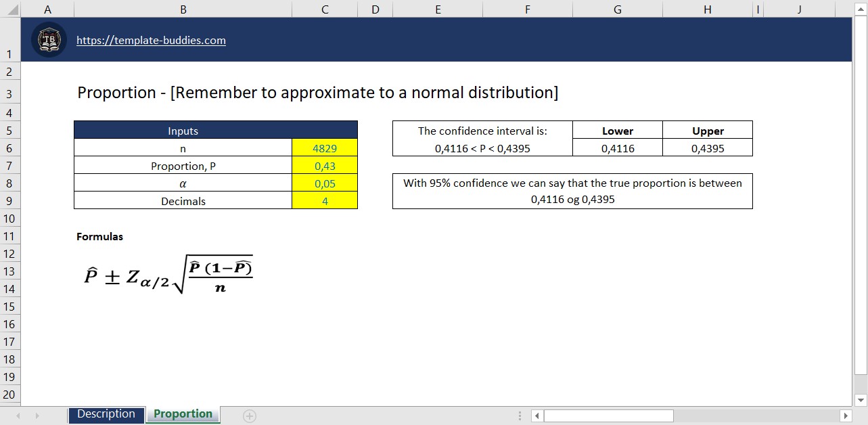Viewport: 868px width, 425px height.
Task: Select the yellow Proportion value cell showing 0,43
Action: (x=324, y=165)
